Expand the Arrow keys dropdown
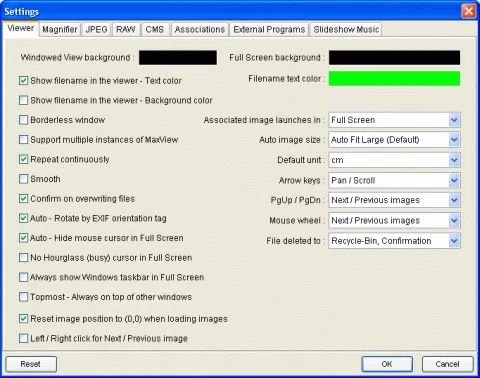 point(394,180)
